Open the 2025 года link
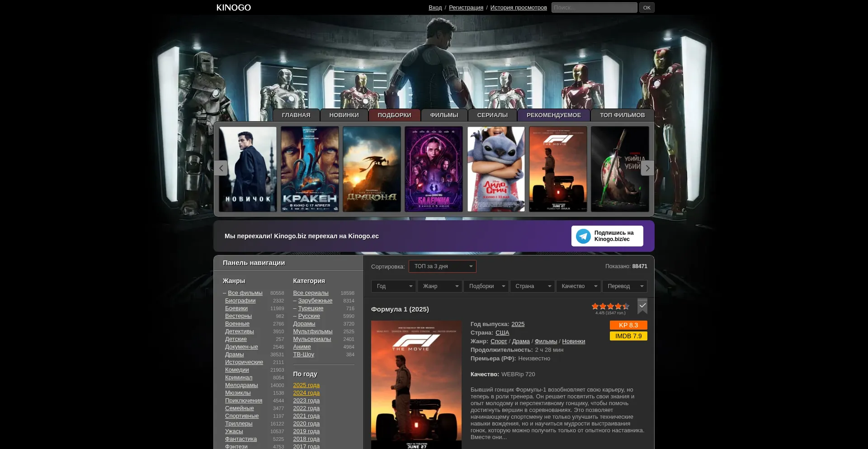 coord(306,385)
